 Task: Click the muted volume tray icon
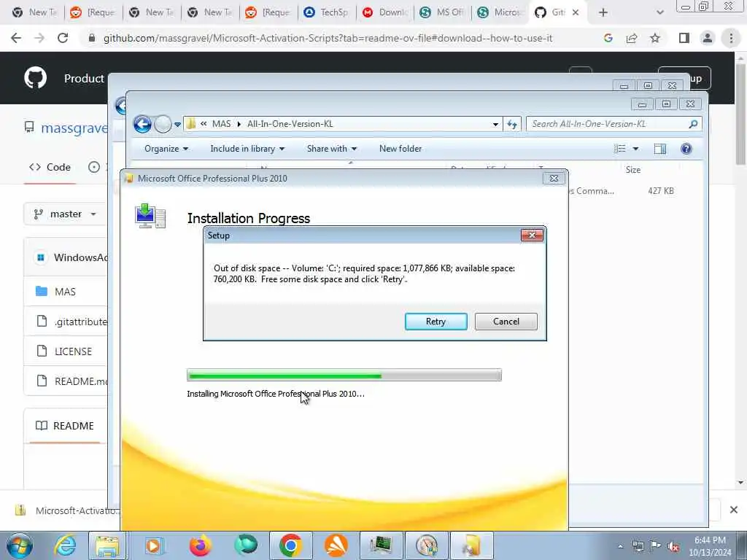673,546
